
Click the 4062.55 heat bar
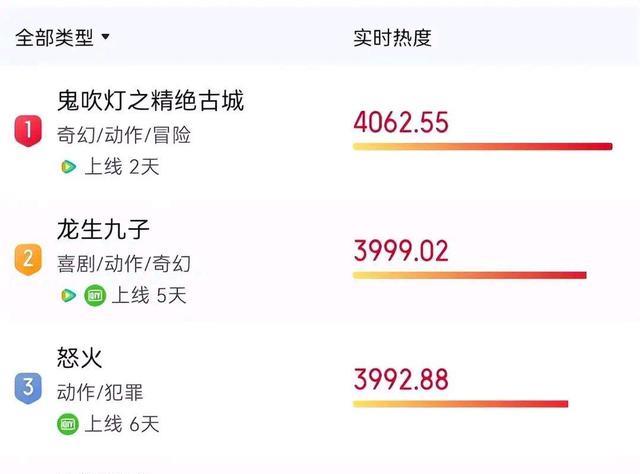point(482,147)
